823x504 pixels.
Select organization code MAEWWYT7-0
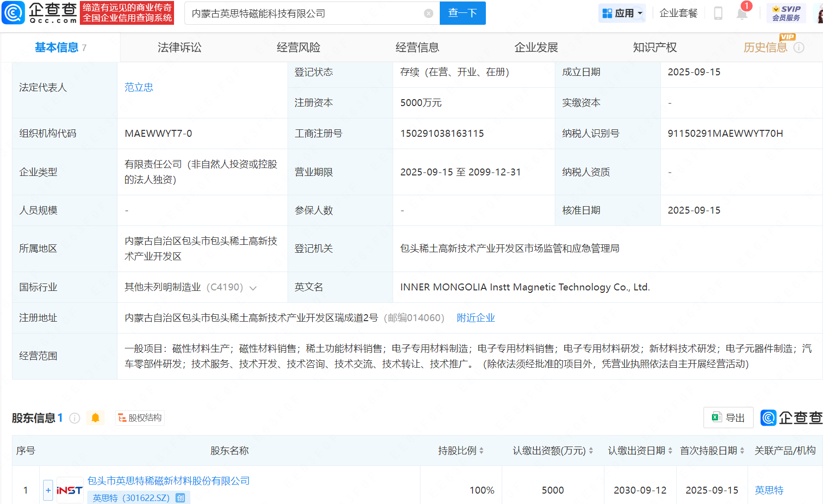coord(158,133)
